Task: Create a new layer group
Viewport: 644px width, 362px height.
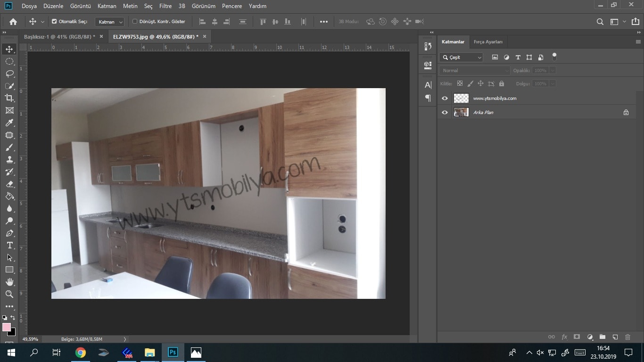Action: pos(603,337)
